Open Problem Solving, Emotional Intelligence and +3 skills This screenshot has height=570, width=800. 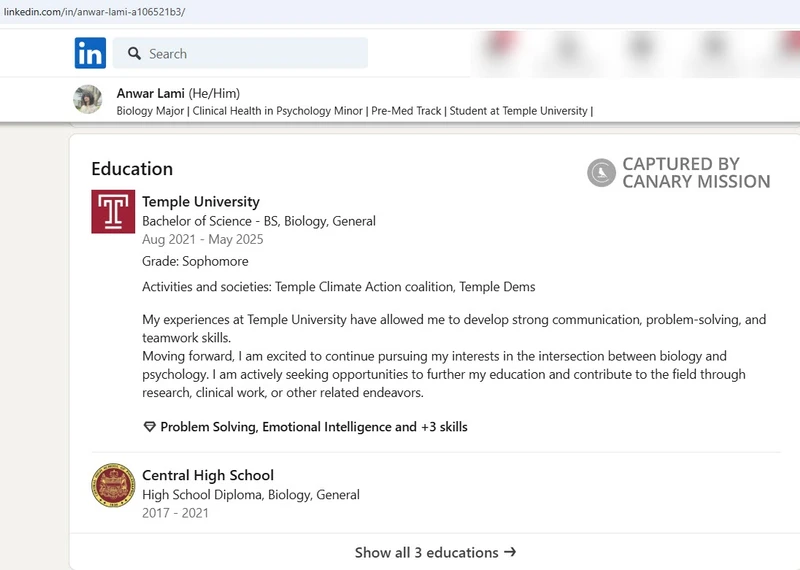[x=314, y=427]
